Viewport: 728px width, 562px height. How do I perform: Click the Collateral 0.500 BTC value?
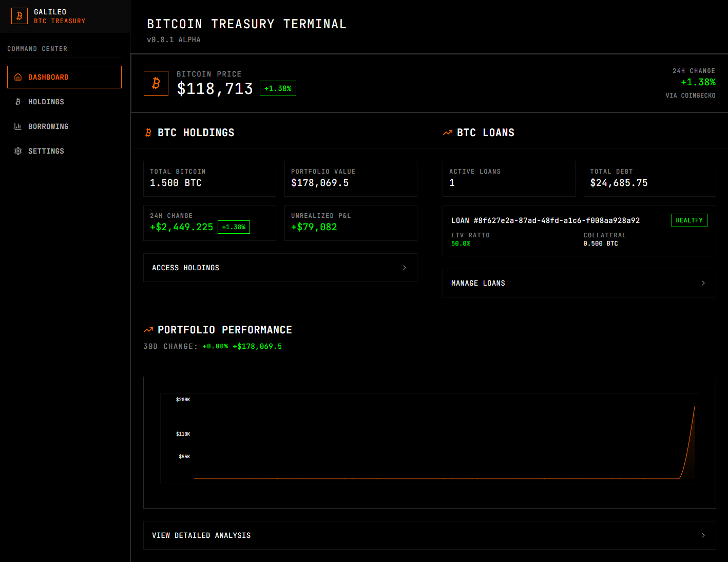click(601, 243)
